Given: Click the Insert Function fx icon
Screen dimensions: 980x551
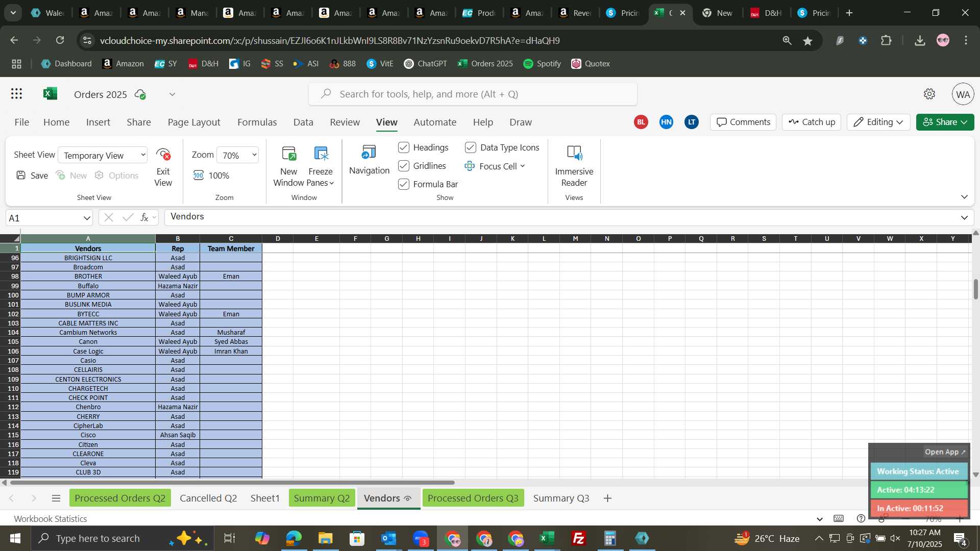Looking at the screenshot, I should (x=144, y=218).
